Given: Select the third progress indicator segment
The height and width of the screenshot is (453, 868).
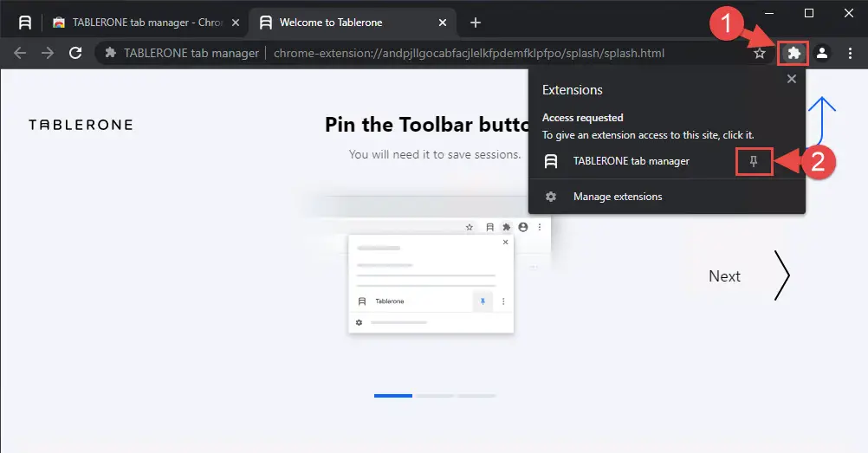Looking at the screenshot, I should point(476,396).
